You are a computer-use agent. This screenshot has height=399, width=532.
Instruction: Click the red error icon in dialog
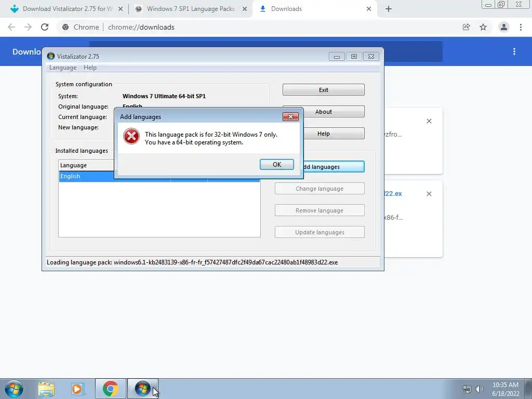click(131, 137)
